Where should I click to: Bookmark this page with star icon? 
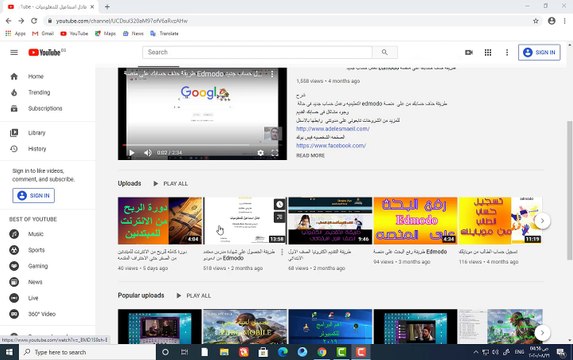coord(536,21)
